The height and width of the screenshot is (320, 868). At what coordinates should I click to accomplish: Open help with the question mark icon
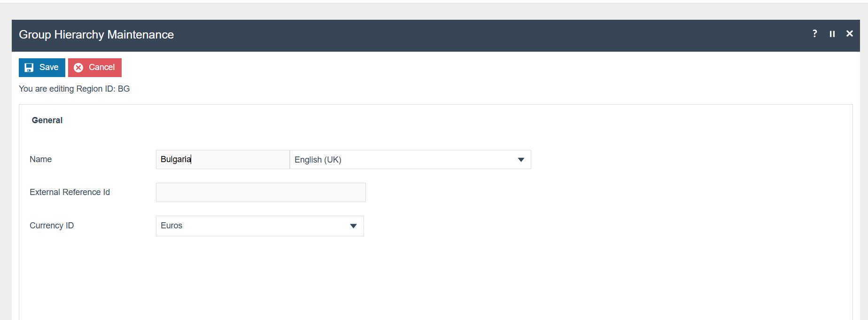(814, 33)
